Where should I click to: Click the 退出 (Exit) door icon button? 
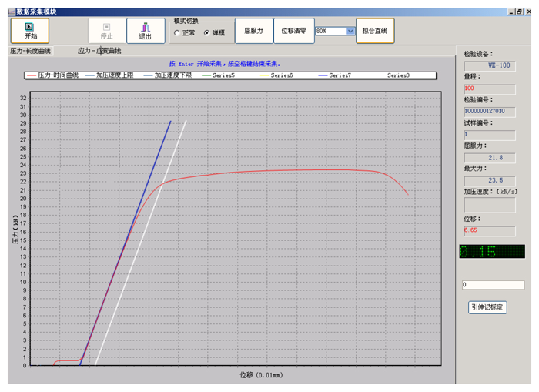(146, 31)
